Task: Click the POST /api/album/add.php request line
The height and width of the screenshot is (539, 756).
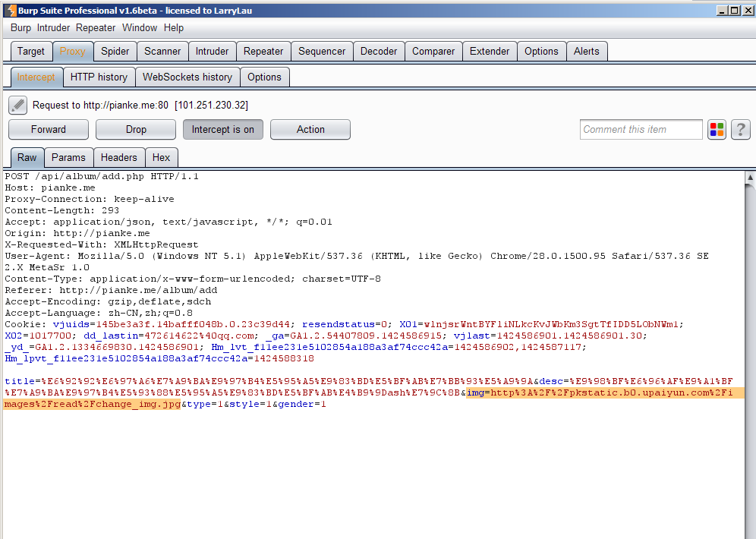Action: [x=102, y=176]
